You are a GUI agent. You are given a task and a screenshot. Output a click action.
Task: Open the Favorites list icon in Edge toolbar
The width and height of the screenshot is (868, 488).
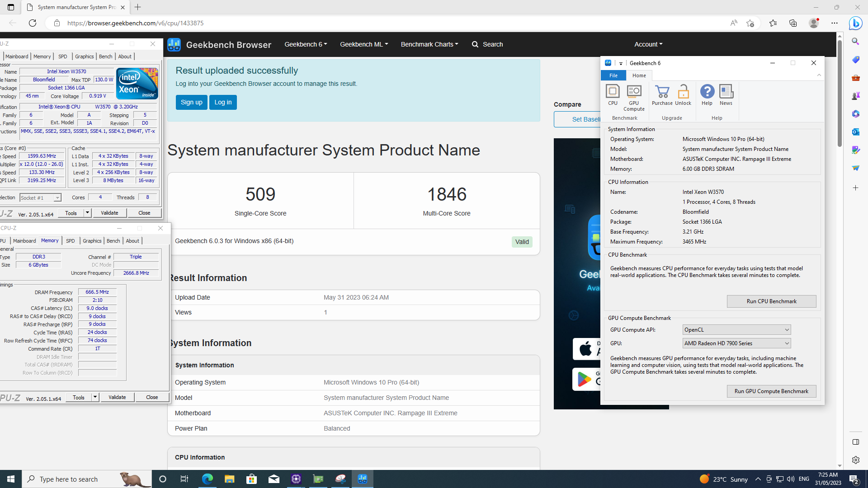pyautogui.click(x=773, y=23)
